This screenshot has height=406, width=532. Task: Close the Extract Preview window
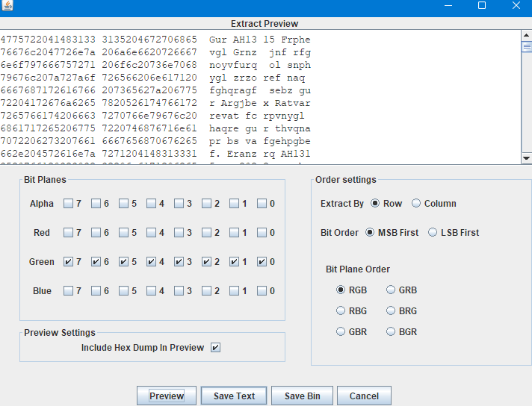coord(516,5)
